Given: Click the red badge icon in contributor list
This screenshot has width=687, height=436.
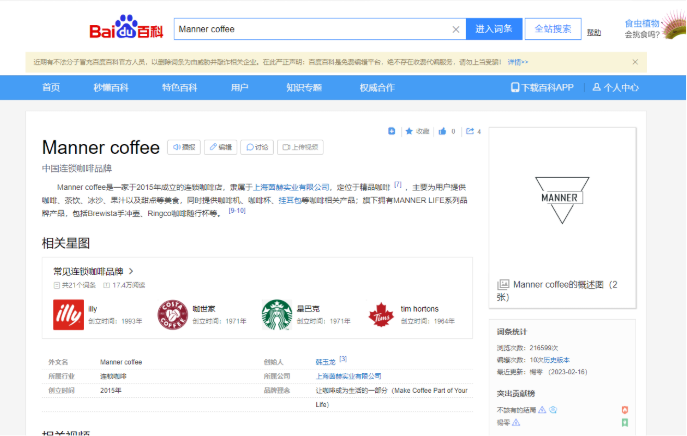Looking at the screenshot, I should click(625, 410).
